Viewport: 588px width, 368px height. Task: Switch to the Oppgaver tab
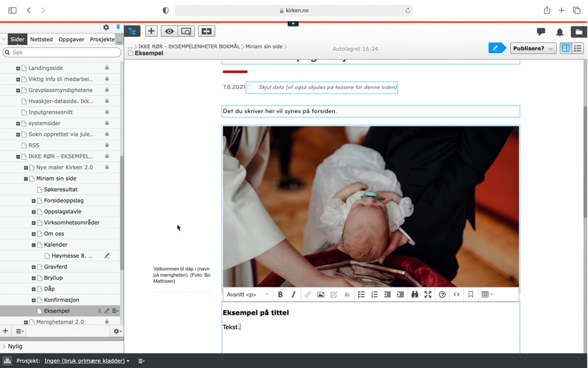71,39
